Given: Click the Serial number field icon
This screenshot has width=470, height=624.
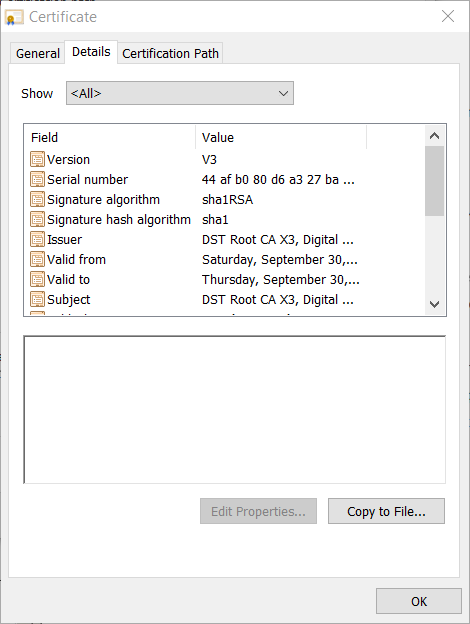Looking at the screenshot, I should (x=37, y=179).
